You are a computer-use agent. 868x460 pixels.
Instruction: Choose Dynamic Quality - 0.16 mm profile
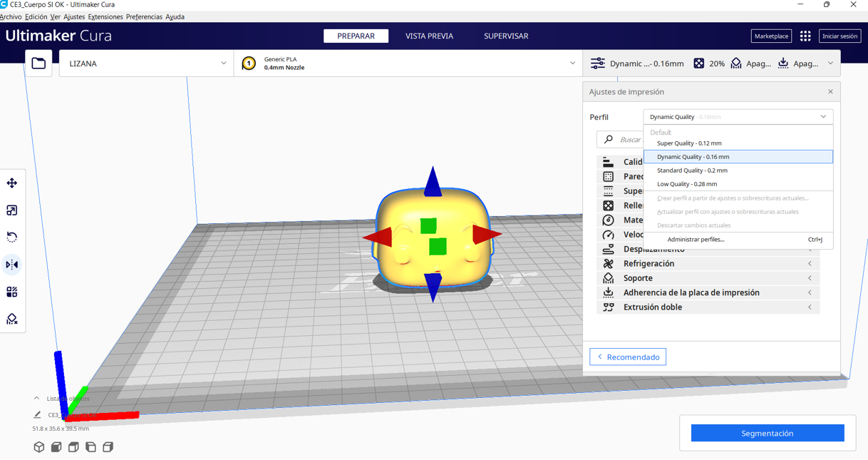point(738,157)
